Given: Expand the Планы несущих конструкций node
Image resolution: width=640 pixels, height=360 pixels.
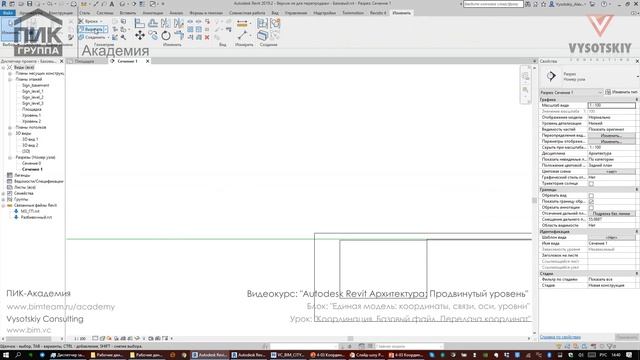Looking at the screenshot, I should pos(10,73).
